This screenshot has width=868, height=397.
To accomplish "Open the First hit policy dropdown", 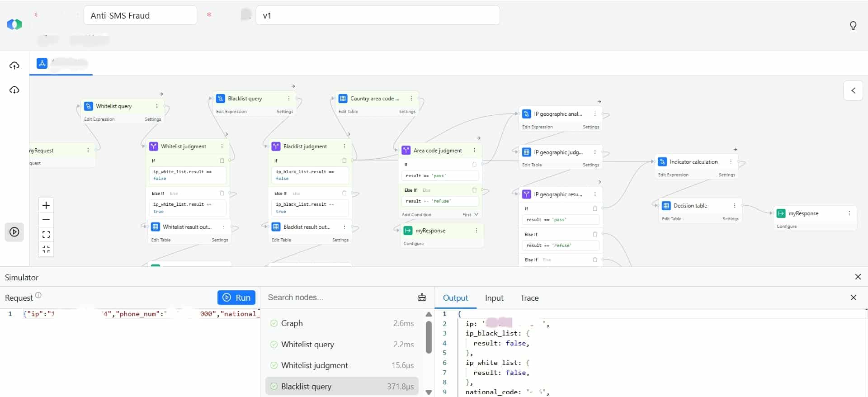I will (470, 215).
